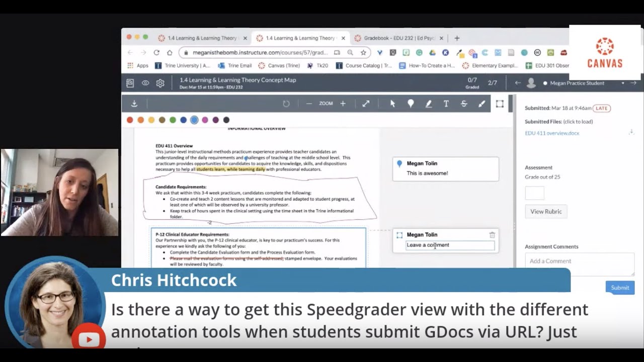The image size is (644, 362).
Task: Toggle the eye visibility icon in SpeedGrader header
Action: 145,83
